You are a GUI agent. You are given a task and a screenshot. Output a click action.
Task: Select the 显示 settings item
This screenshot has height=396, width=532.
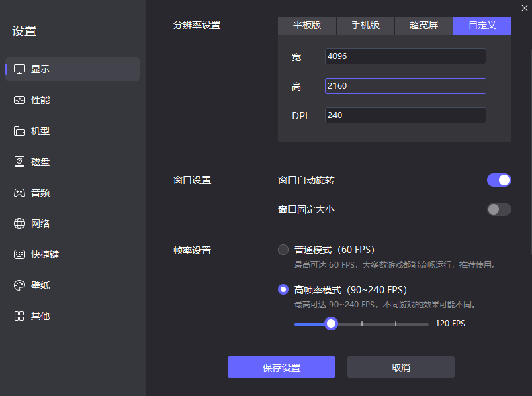tap(73, 69)
